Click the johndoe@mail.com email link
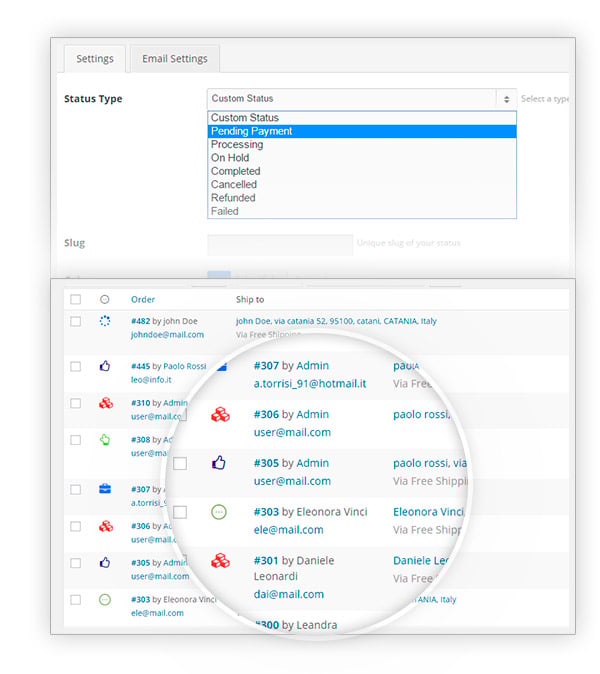Image resolution: width=600 pixels, height=674 pixels. point(167,334)
